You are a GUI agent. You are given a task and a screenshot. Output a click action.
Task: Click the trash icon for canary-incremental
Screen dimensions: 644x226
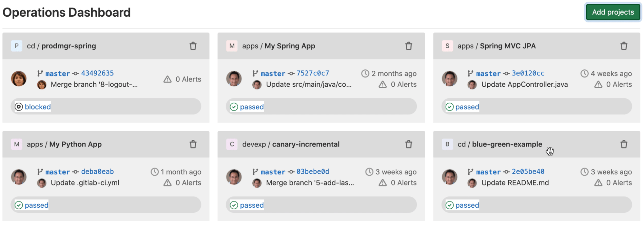coord(409,144)
